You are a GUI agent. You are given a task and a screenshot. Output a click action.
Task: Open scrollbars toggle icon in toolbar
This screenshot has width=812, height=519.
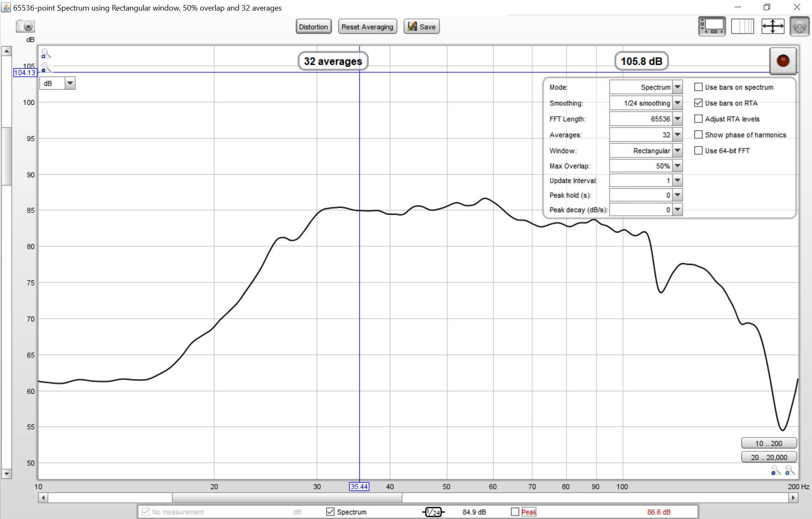click(712, 26)
